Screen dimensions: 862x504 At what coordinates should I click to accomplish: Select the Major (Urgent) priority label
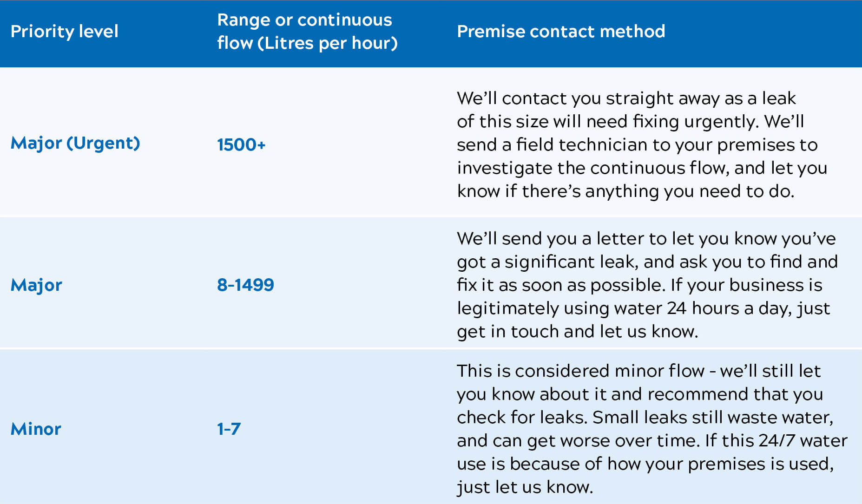click(75, 143)
